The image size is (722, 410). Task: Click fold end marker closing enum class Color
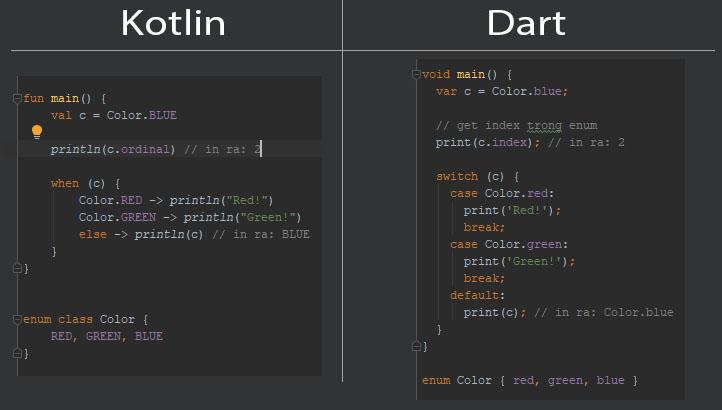pyautogui.click(x=17, y=353)
